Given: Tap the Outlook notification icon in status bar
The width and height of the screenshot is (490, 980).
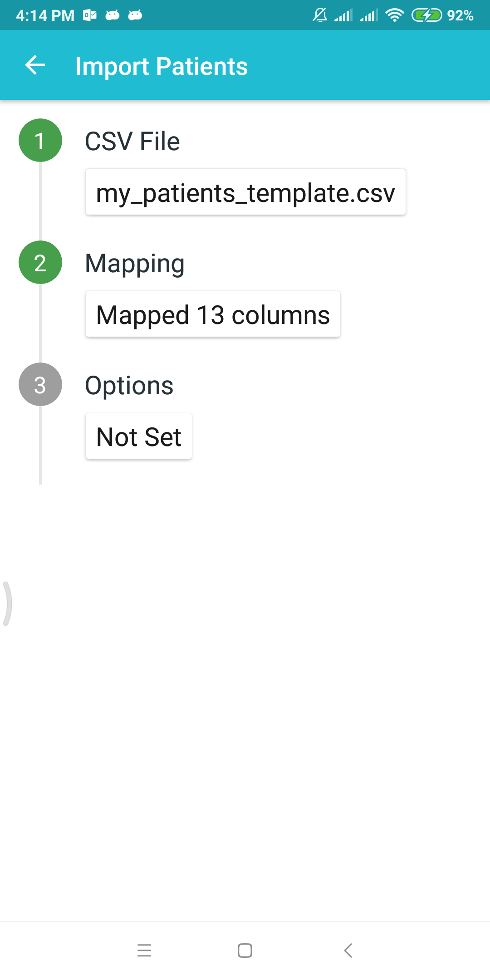Looking at the screenshot, I should (90, 15).
